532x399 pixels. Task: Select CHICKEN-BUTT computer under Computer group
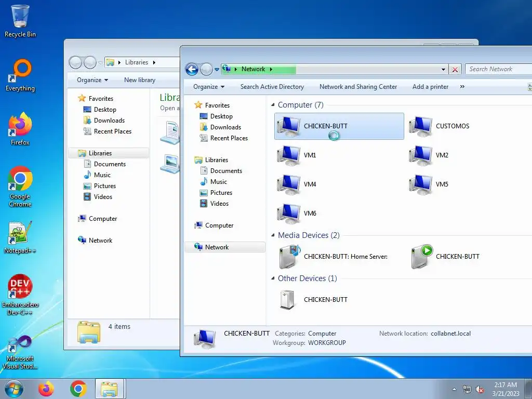pos(339,126)
